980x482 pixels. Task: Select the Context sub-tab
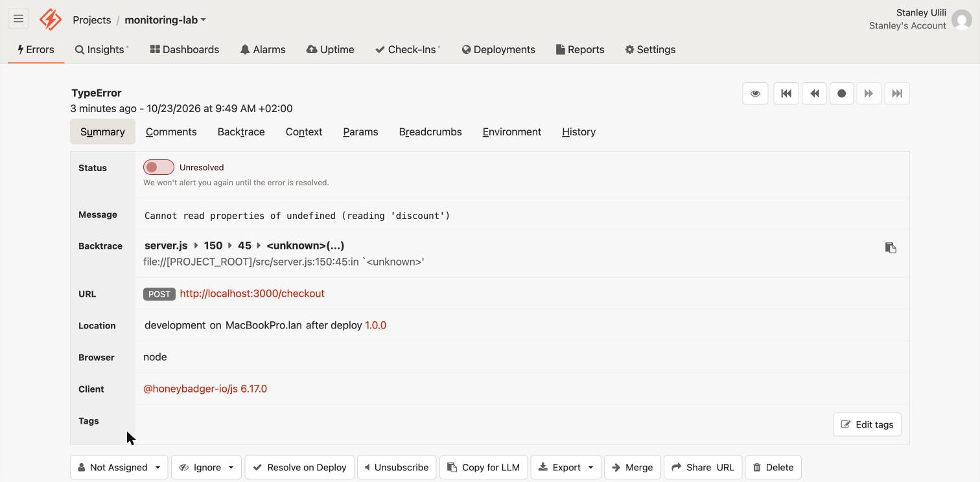(x=304, y=132)
